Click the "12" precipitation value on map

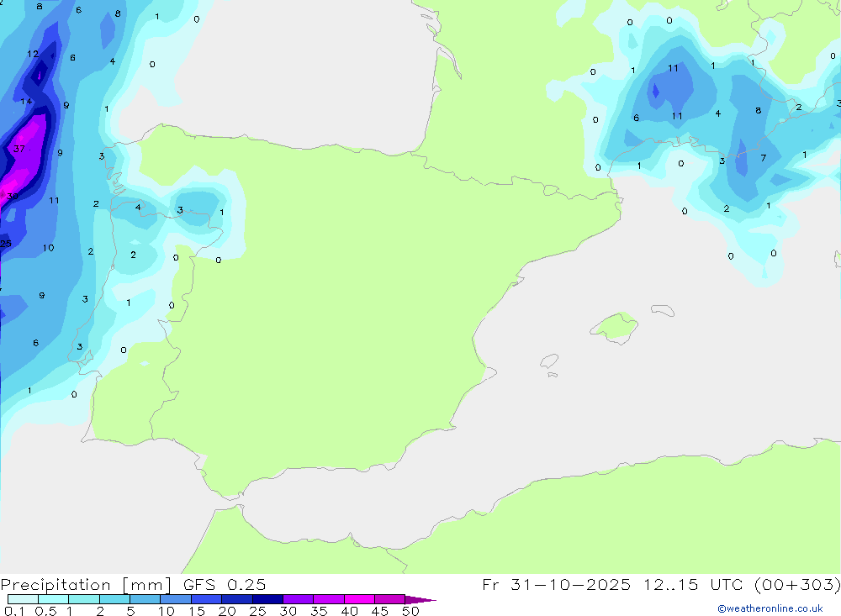[33, 54]
